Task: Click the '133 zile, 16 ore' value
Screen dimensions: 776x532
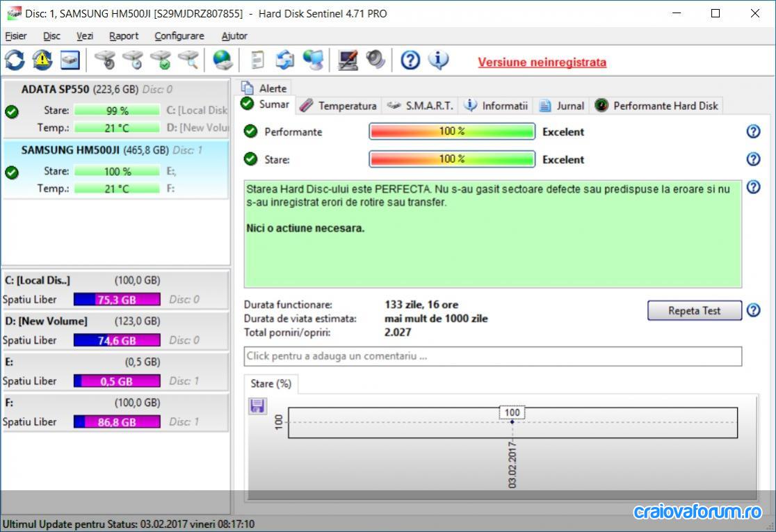Action: [x=421, y=305]
